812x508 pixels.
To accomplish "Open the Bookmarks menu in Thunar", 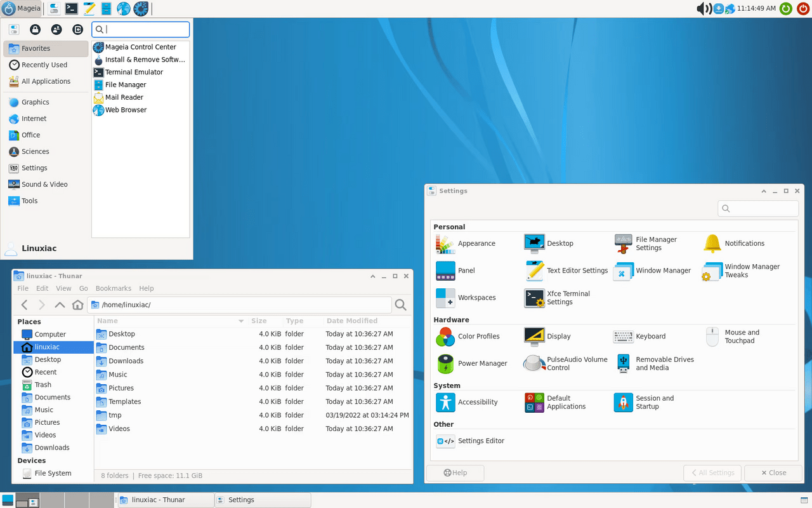I will coord(113,288).
